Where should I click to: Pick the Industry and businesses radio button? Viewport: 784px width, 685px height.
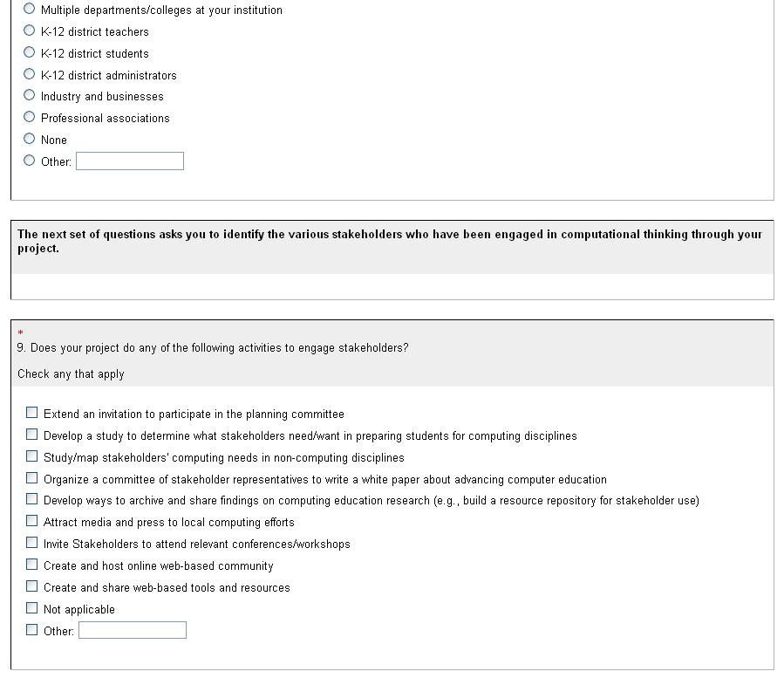tap(30, 95)
